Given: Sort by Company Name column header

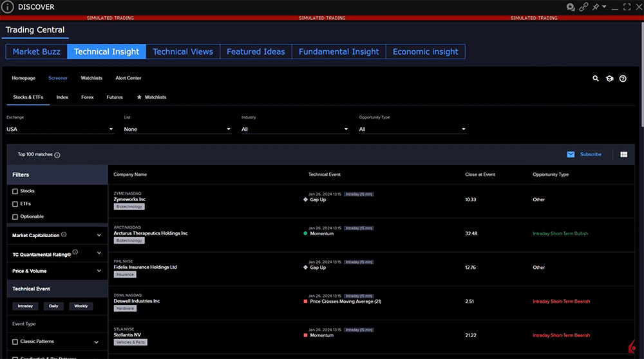Looking at the screenshot, I should click(x=130, y=175).
